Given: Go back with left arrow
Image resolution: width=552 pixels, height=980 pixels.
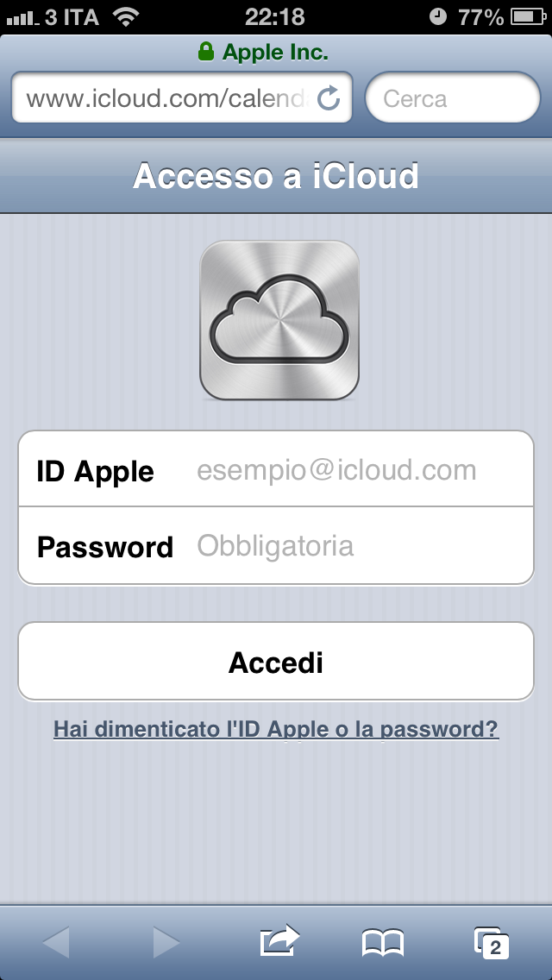Looking at the screenshot, I should [x=56, y=942].
